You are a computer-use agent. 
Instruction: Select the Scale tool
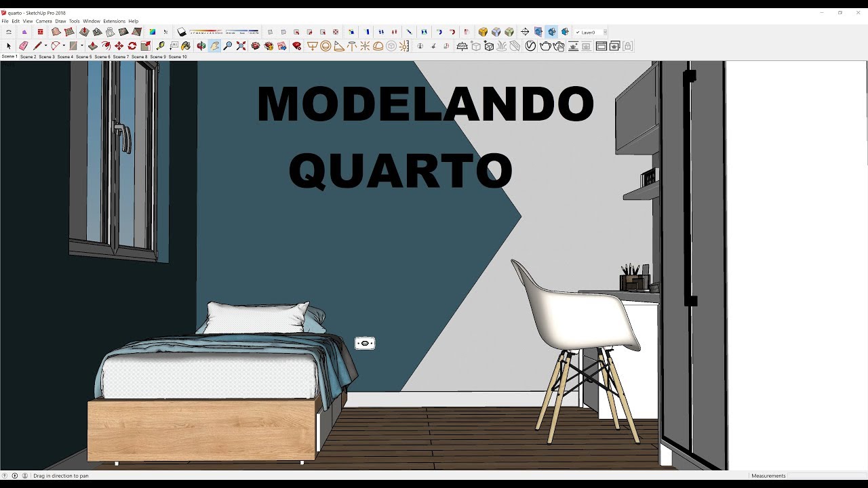coord(145,46)
